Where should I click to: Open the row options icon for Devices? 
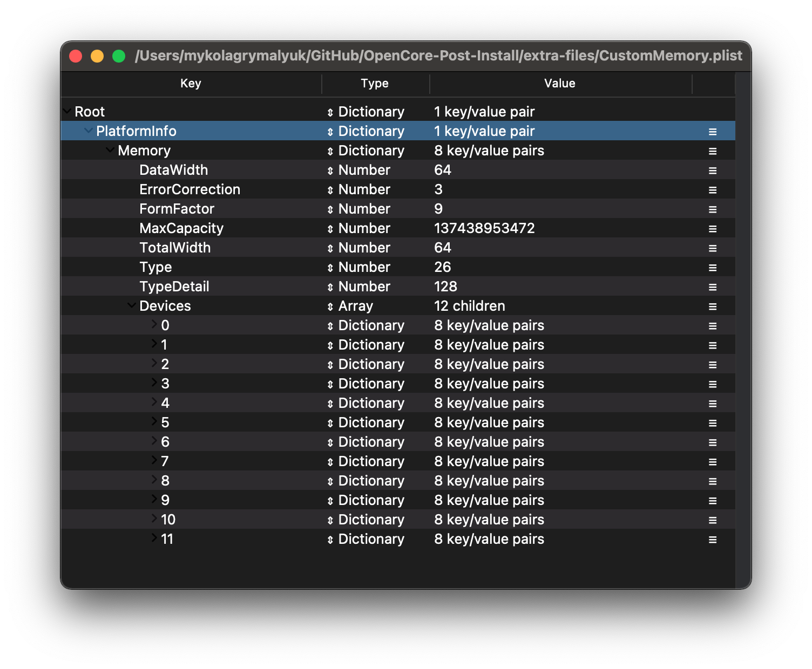(x=713, y=306)
